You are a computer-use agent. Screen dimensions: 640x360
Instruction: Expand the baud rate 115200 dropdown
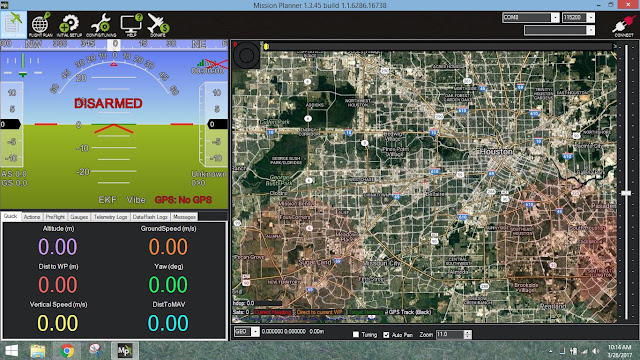(590, 18)
